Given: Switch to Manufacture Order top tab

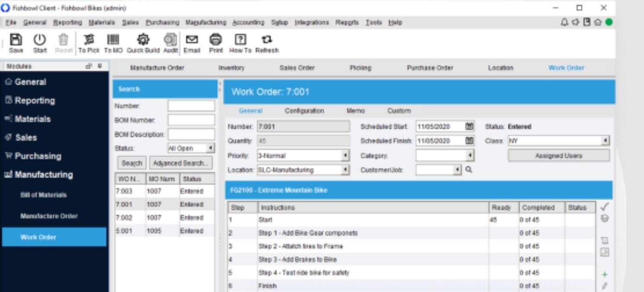Looking at the screenshot, I should click(157, 68).
